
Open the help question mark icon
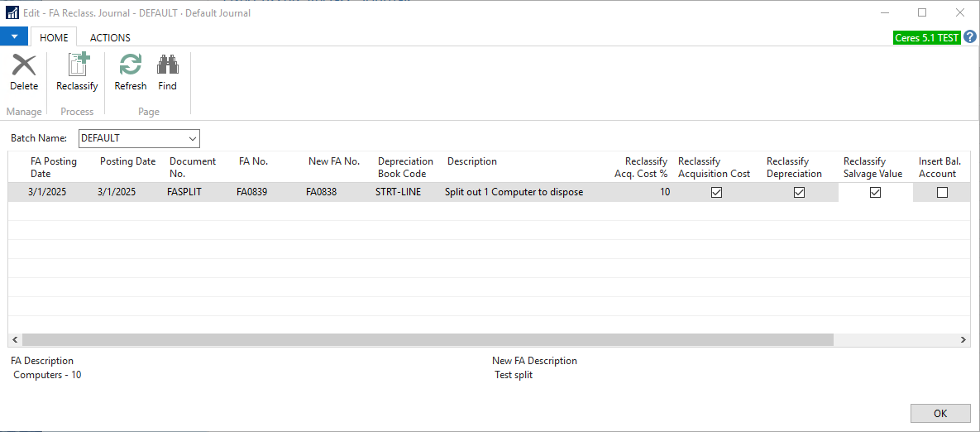click(970, 37)
